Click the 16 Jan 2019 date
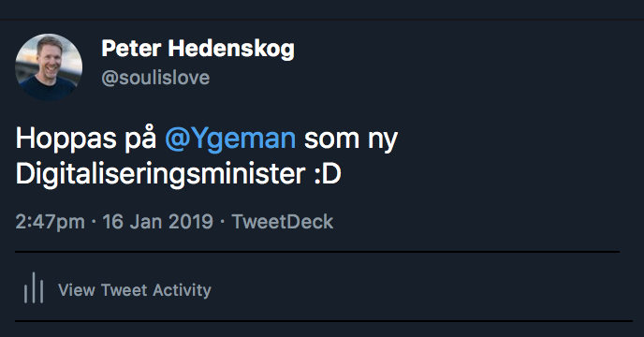The height and width of the screenshot is (337, 644). tap(157, 222)
